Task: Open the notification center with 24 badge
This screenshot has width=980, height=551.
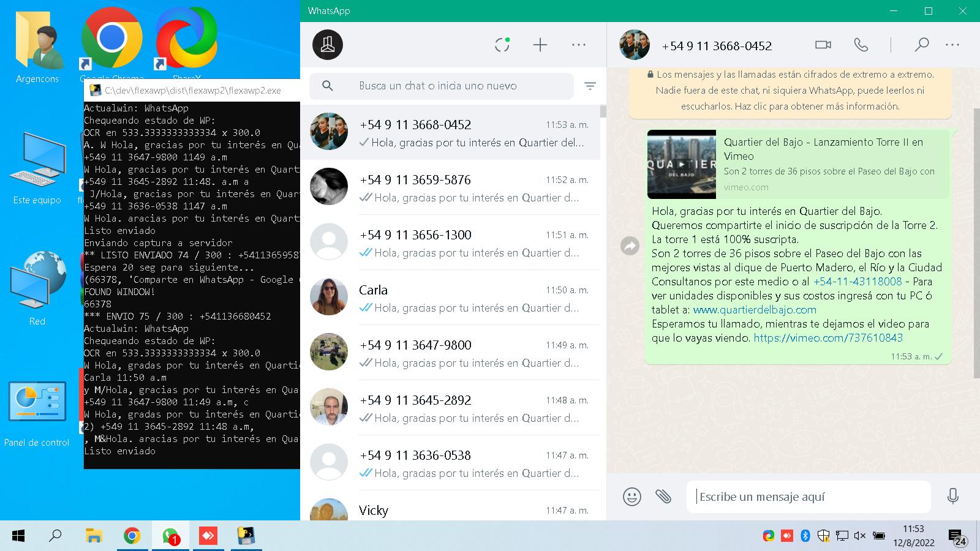Action: 957,538
